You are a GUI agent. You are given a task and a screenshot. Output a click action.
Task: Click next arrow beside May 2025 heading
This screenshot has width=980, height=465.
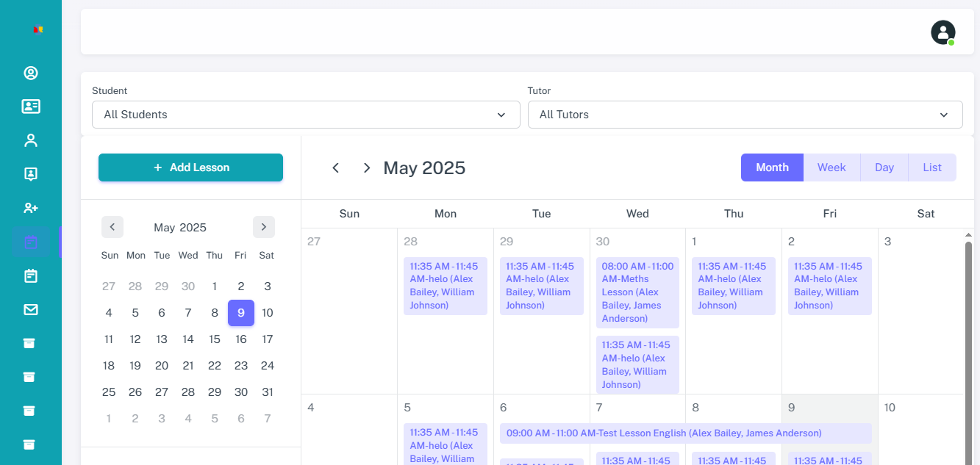366,168
